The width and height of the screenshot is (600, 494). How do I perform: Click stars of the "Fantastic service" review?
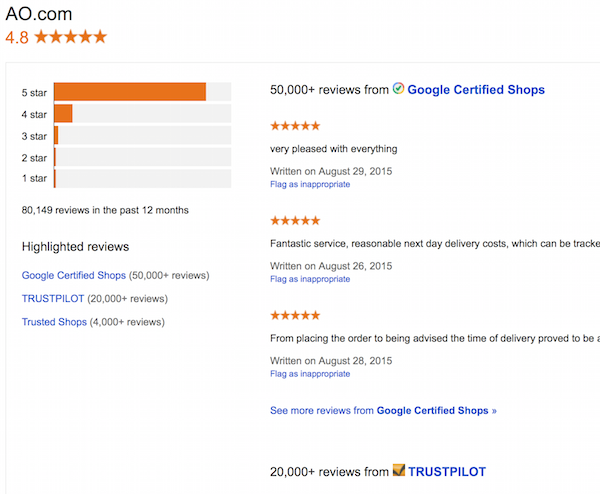coord(295,220)
